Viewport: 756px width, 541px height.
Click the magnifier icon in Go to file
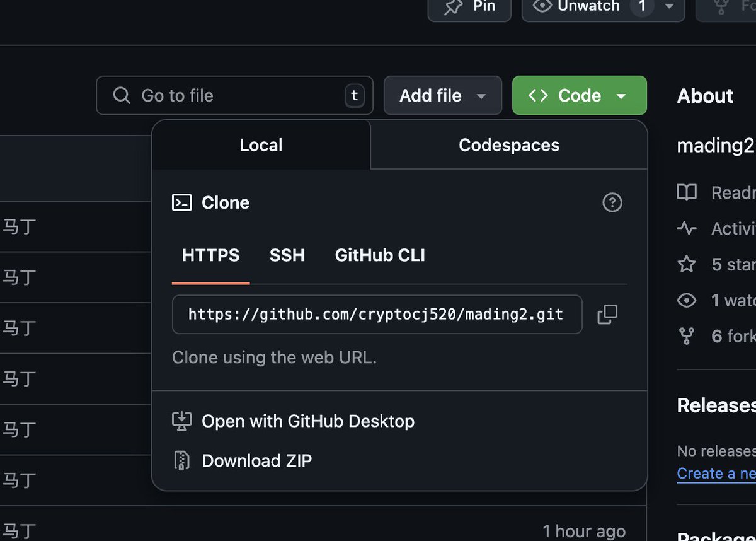coord(121,95)
